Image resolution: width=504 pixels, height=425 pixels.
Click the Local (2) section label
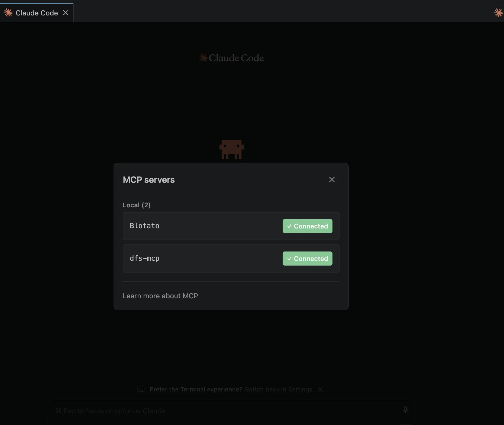[137, 205]
